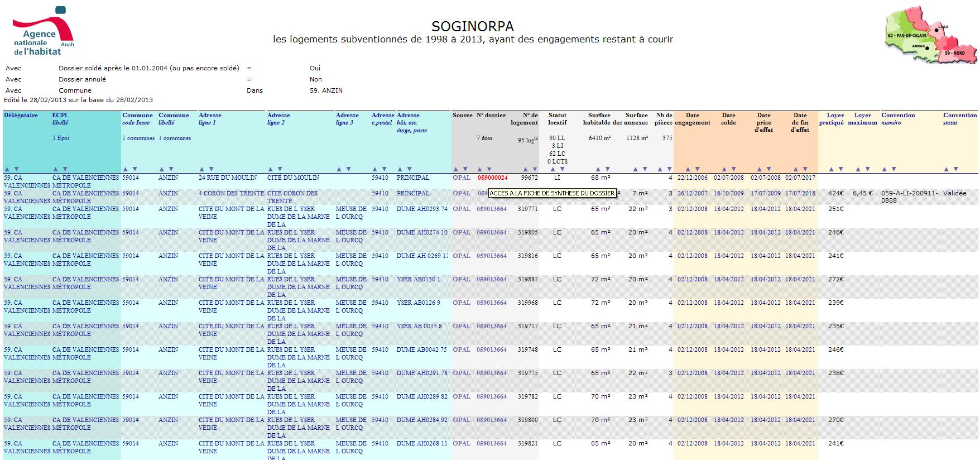Click solde date 16/10/2009
The image size is (980, 460).
click(729, 194)
